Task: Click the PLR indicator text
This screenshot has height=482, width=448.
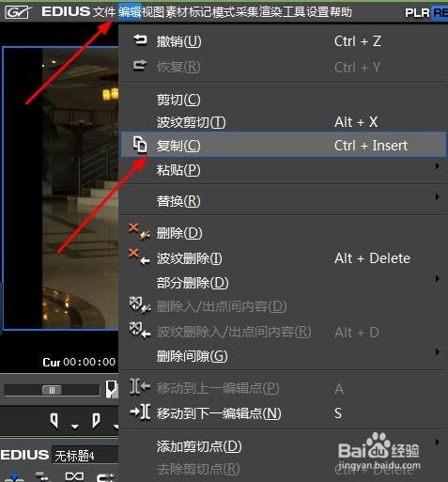Action: pos(417,13)
